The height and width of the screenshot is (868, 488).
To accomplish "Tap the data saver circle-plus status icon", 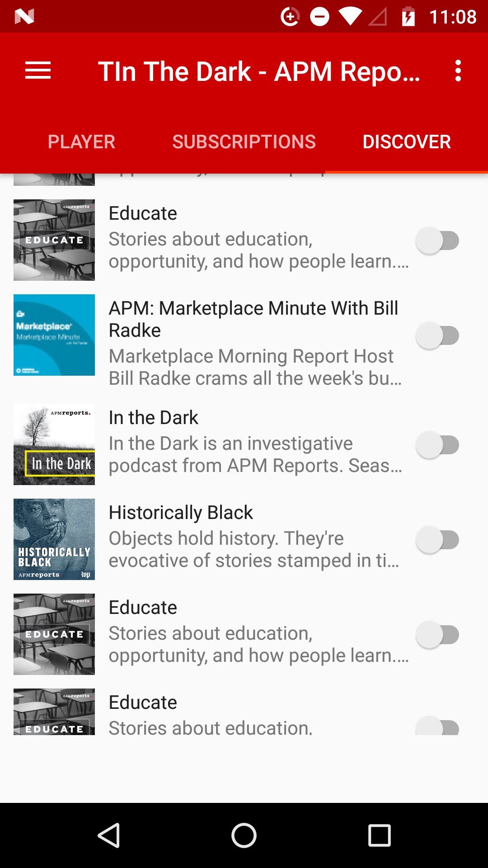I will point(290,17).
